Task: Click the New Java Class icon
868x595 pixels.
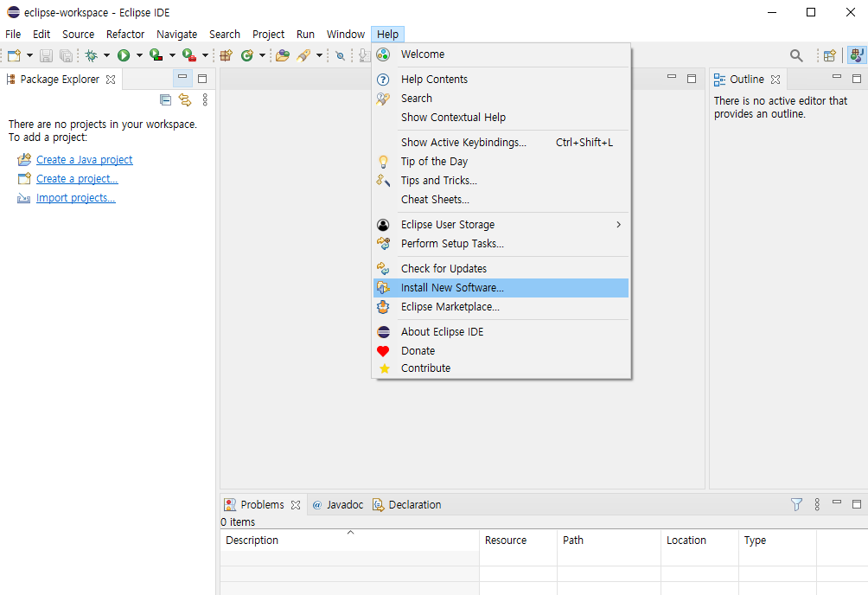Action: 247,55
